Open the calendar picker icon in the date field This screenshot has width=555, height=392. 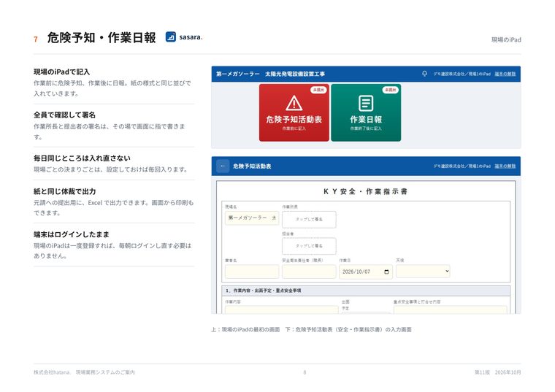pos(386,272)
